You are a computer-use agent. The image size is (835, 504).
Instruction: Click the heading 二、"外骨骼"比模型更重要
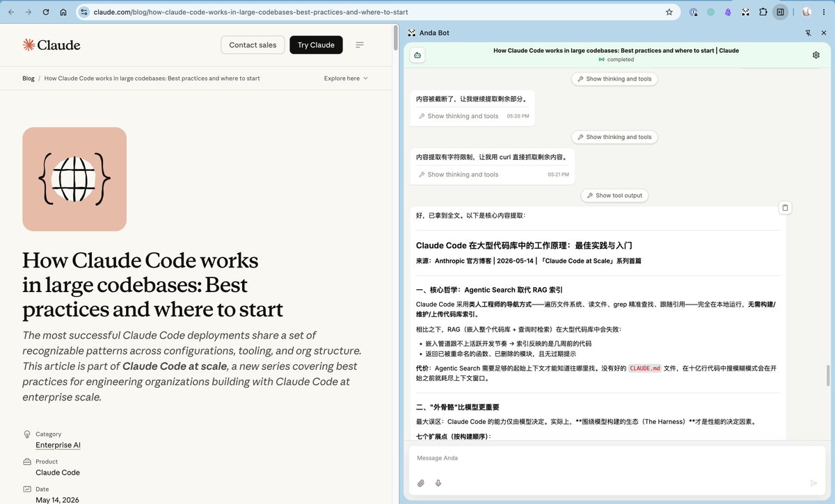pos(458,407)
